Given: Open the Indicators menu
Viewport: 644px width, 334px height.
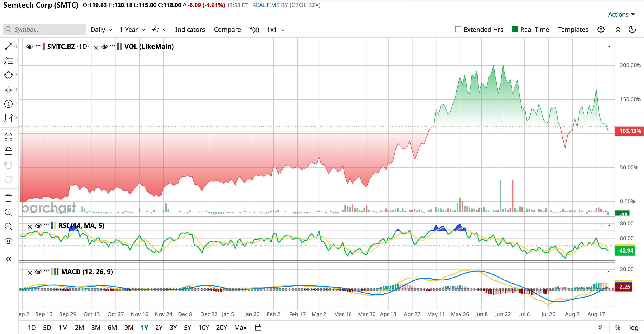Looking at the screenshot, I should pyautogui.click(x=190, y=30).
